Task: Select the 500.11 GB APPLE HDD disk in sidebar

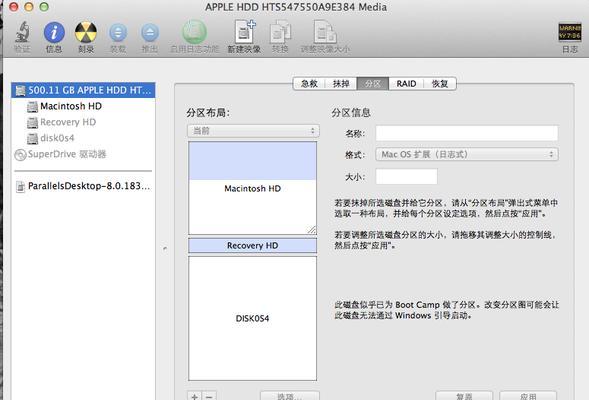Action: 83,90
